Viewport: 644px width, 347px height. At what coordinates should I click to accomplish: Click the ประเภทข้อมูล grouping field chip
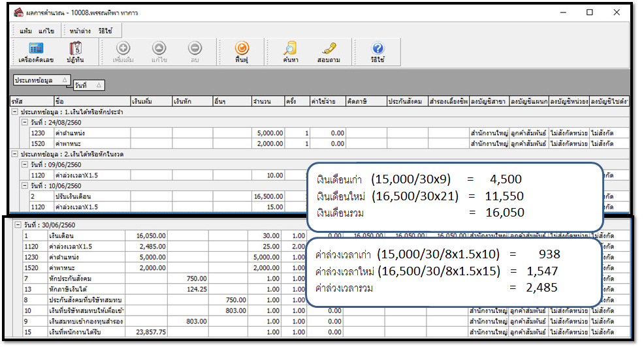coord(40,80)
